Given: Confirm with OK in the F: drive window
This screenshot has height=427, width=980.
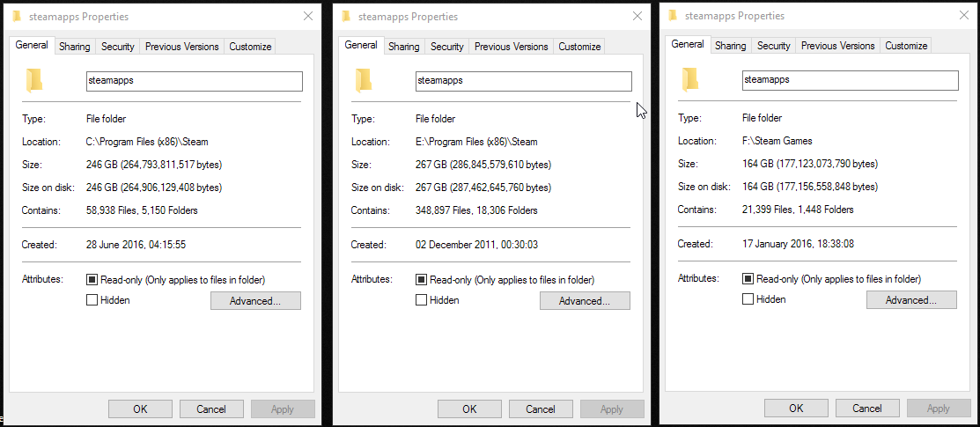Looking at the screenshot, I should click(796, 409).
